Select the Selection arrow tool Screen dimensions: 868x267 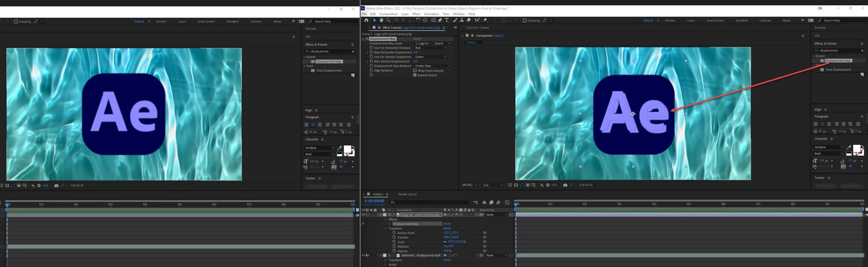(x=375, y=20)
